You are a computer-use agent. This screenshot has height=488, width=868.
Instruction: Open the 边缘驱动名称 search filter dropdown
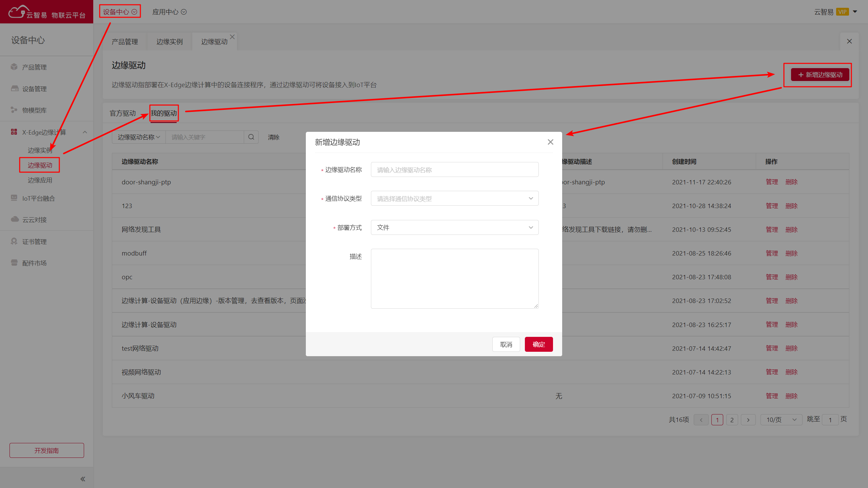[138, 137]
